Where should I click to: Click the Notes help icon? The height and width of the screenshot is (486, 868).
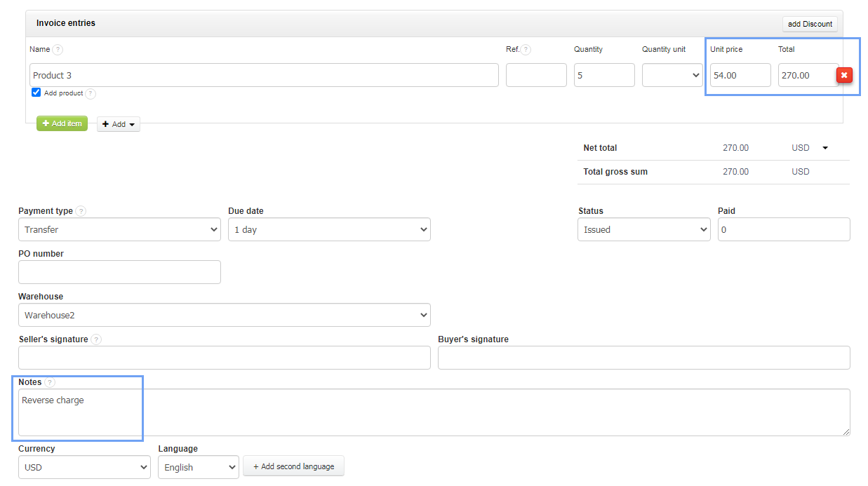coord(50,382)
